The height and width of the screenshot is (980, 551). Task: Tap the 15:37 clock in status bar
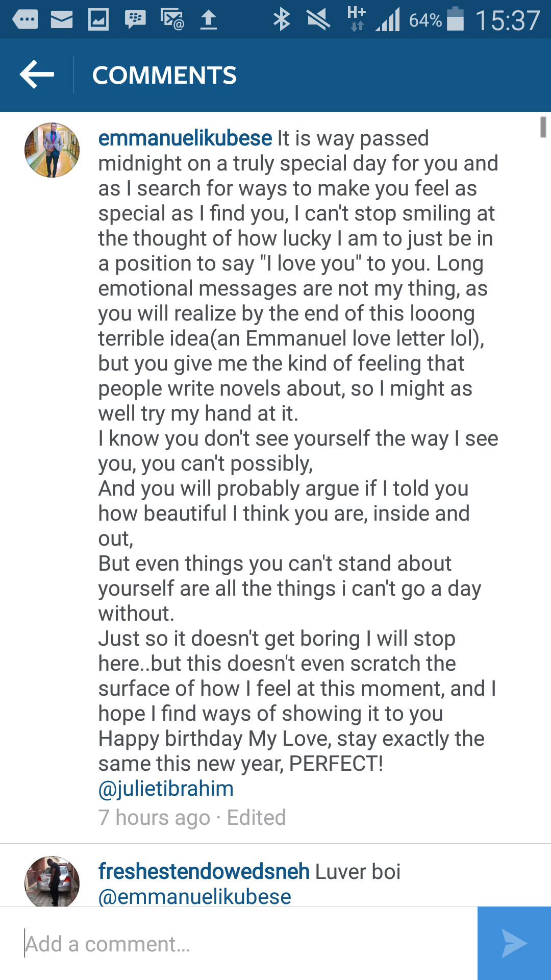[x=508, y=20]
